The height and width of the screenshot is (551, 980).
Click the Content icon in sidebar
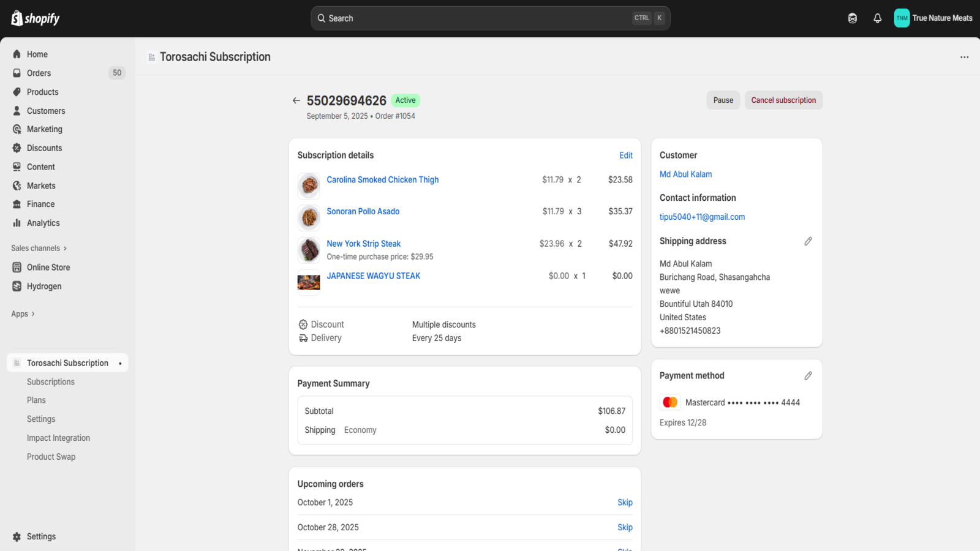[17, 167]
